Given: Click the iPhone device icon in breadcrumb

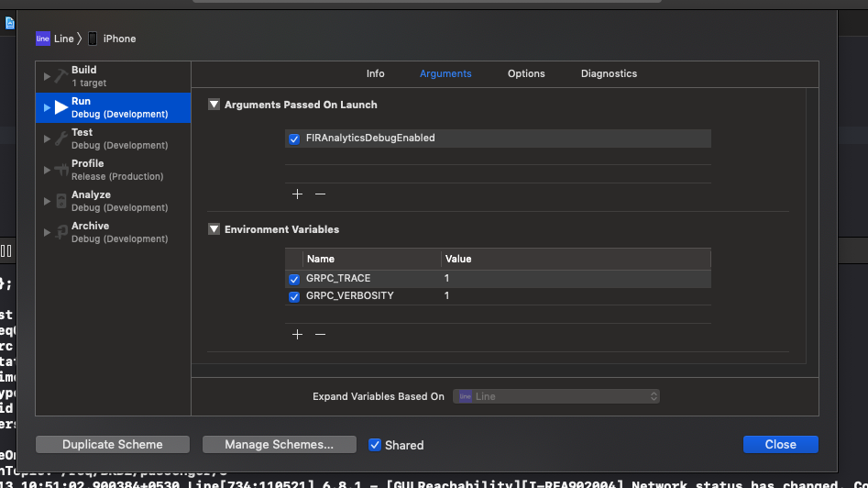Looking at the screenshot, I should (93, 39).
